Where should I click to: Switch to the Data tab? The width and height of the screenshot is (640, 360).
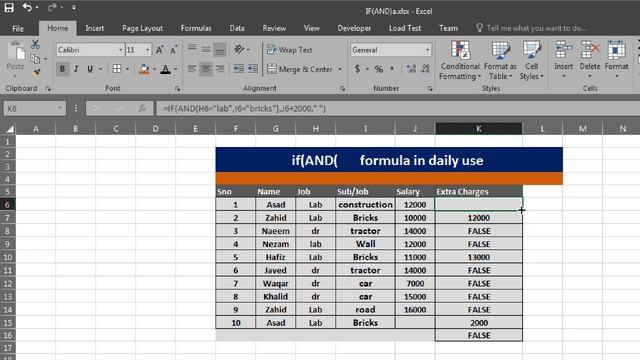click(237, 28)
